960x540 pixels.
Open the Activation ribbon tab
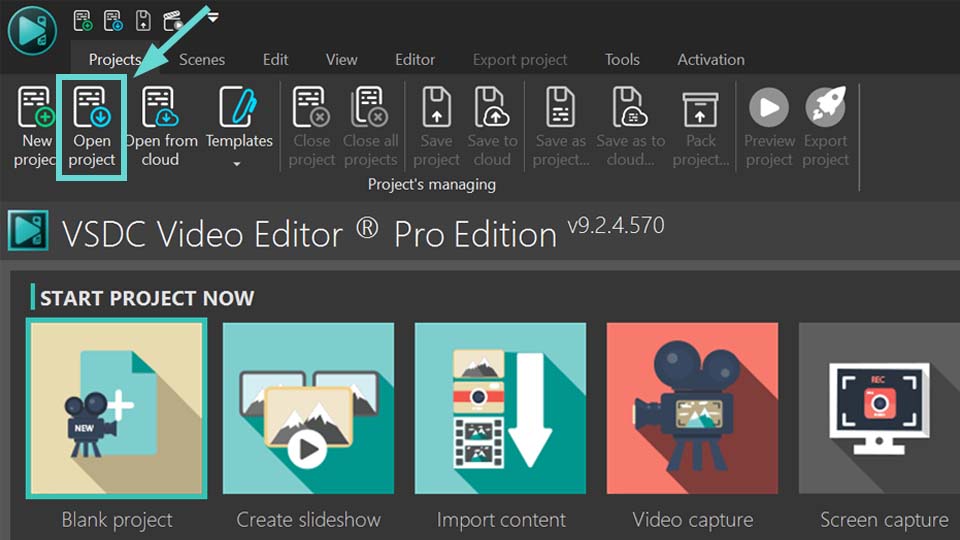(711, 59)
